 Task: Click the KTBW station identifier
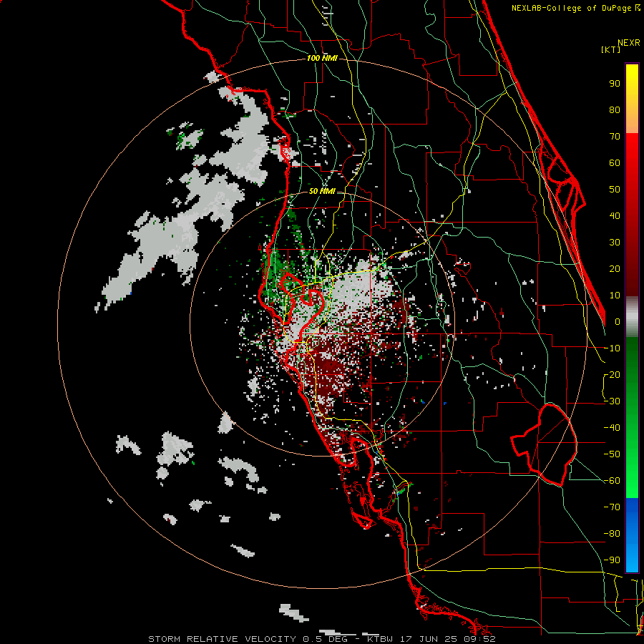(381, 639)
